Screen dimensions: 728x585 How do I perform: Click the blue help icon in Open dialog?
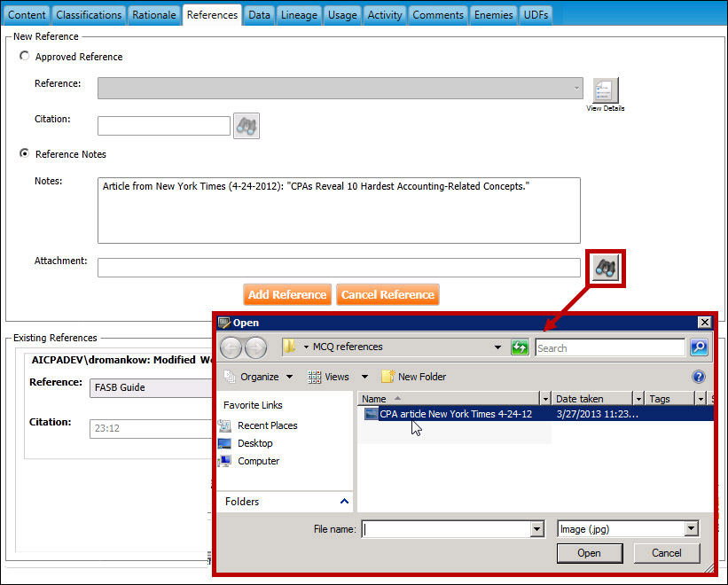(x=698, y=377)
